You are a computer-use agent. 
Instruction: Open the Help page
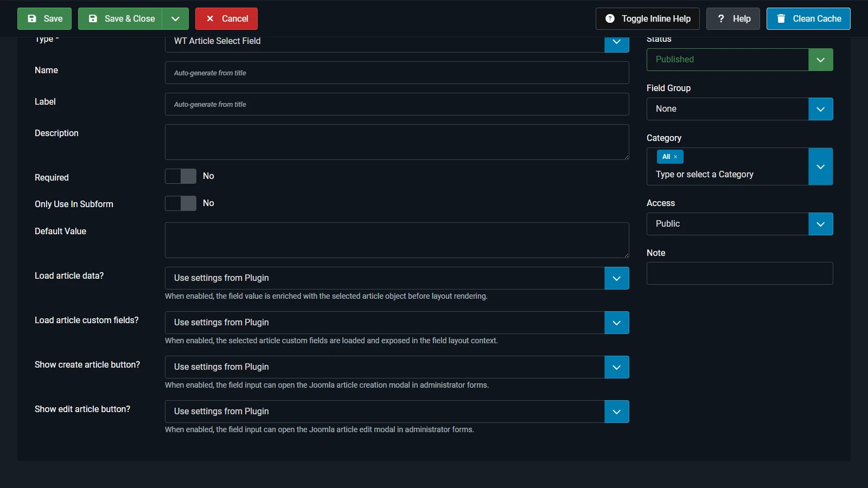pos(733,18)
